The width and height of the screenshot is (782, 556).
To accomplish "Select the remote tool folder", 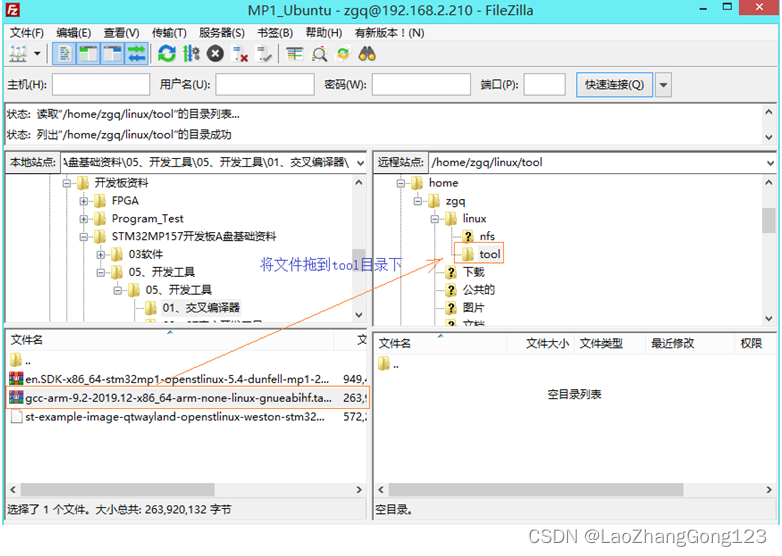I will coord(489,254).
